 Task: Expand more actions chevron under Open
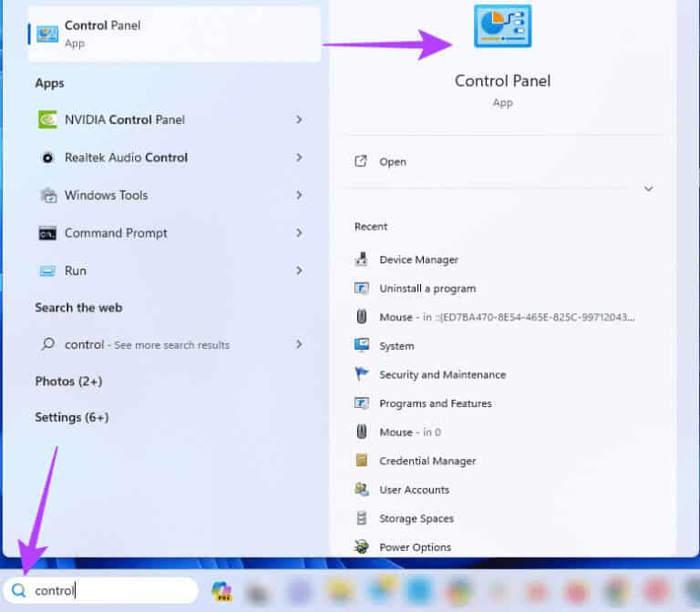[x=648, y=189]
